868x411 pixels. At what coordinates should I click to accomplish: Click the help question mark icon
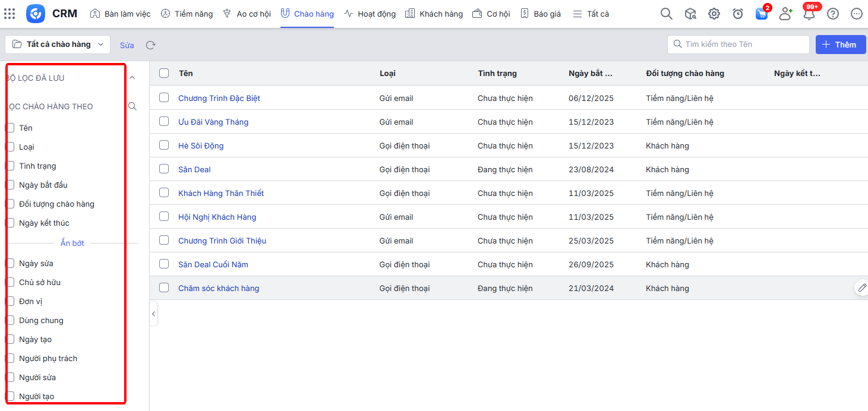click(x=833, y=14)
